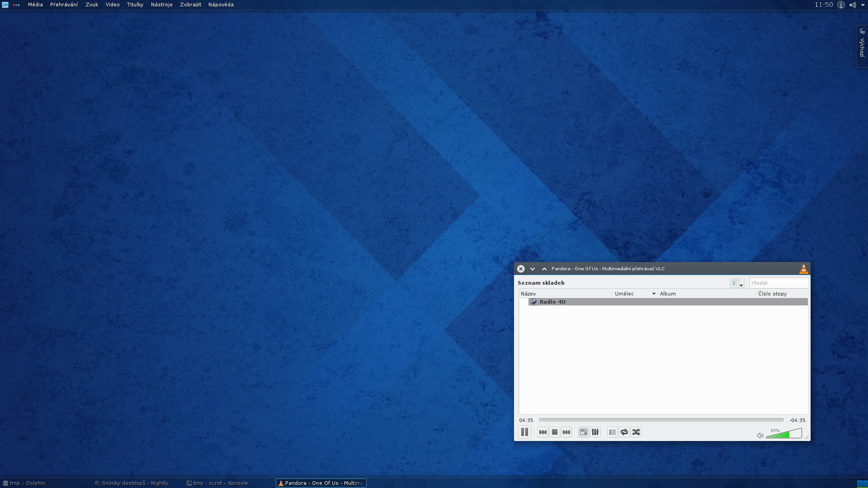Stop playback with the square button

(555, 432)
